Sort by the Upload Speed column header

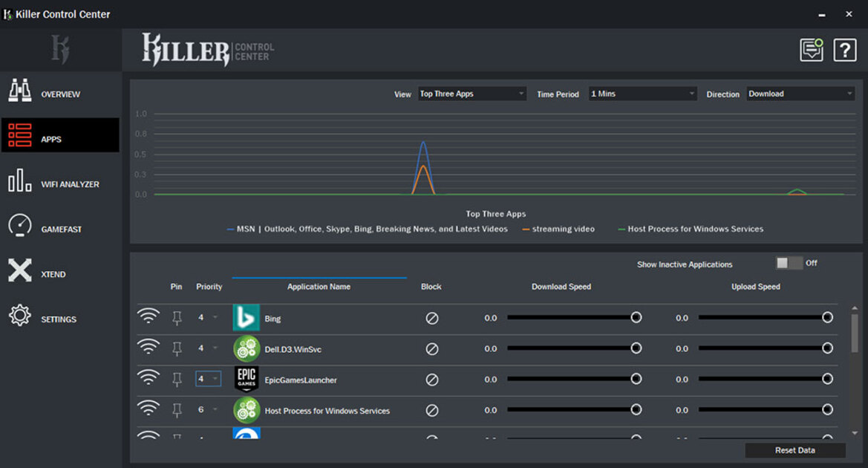[756, 286]
